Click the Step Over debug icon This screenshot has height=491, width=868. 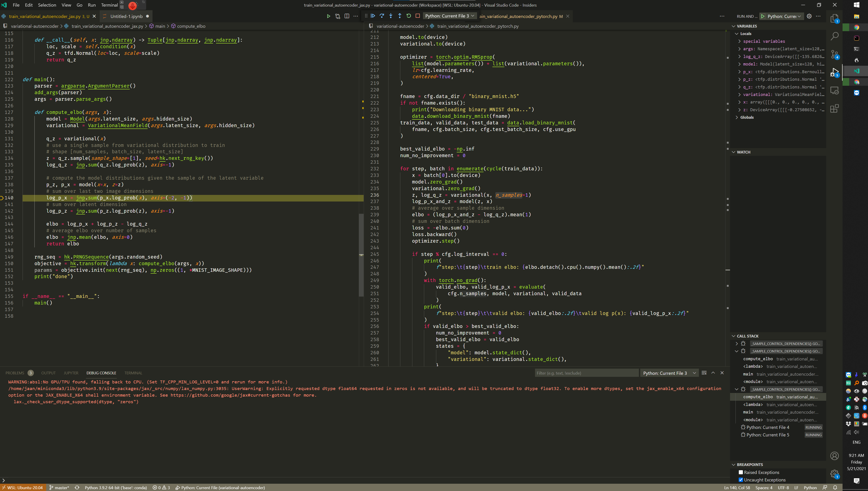coord(382,16)
